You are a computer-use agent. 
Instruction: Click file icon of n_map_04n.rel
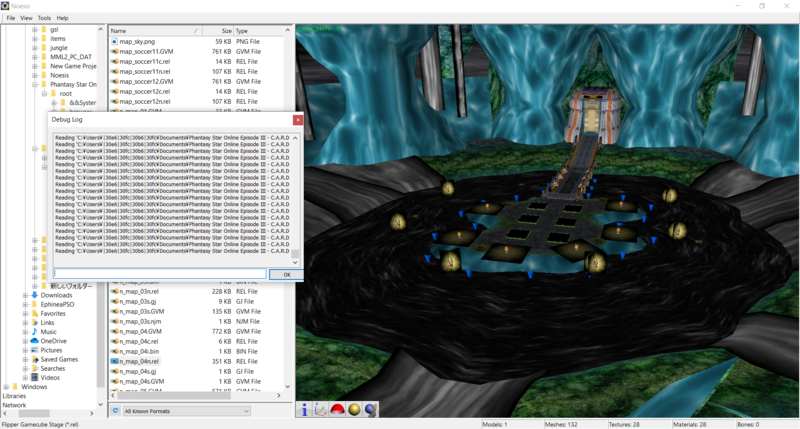click(x=115, y=361)
